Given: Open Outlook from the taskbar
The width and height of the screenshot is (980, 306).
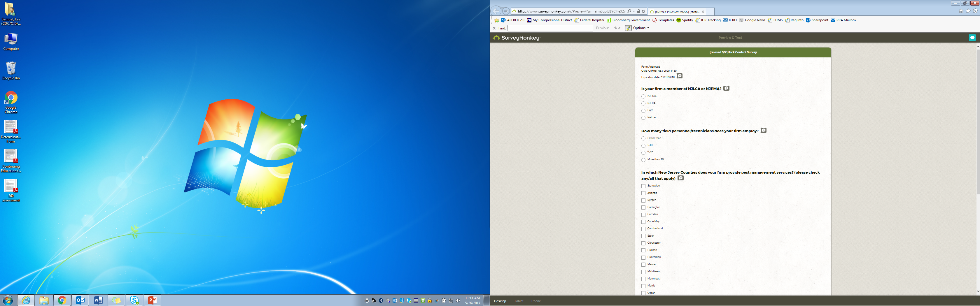Looking at the screenshot, I should tap(80, 300).
